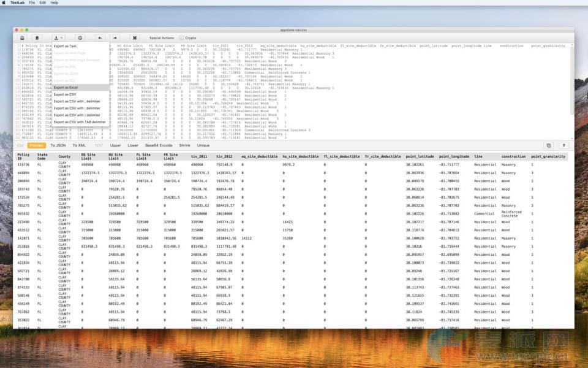
Task: Switch to the Preview tab
Action: point(37,145)
